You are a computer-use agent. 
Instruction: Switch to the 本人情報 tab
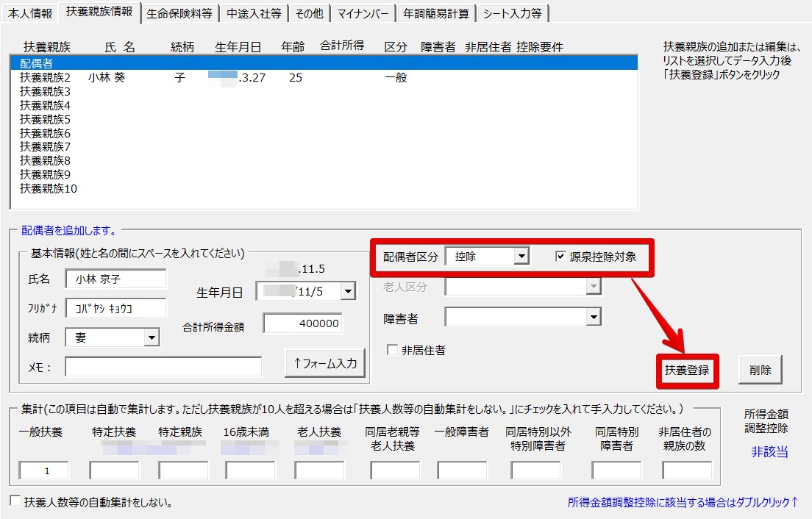30,13
